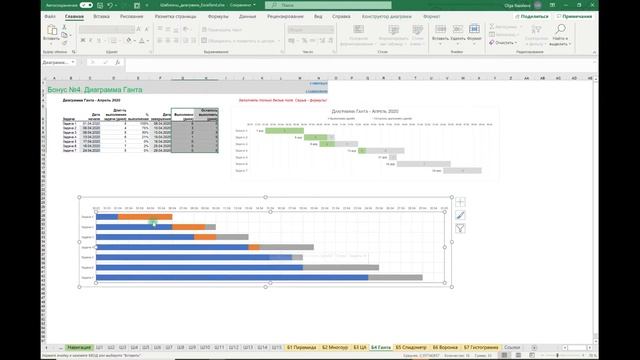
Task: Click the Decrease Font Size icon
Action: click(x=146, y=29)
